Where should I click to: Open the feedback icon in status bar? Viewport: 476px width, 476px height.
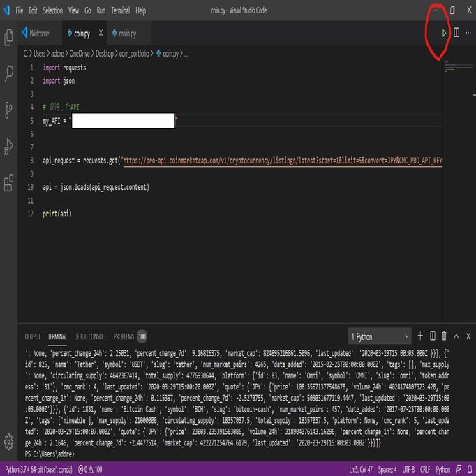click(x=459, y=469)
